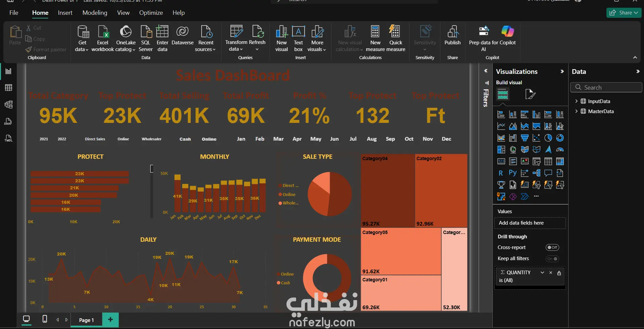Create a Quick measure
Viewport: 644px width, 329px height.
pos(396,39)
